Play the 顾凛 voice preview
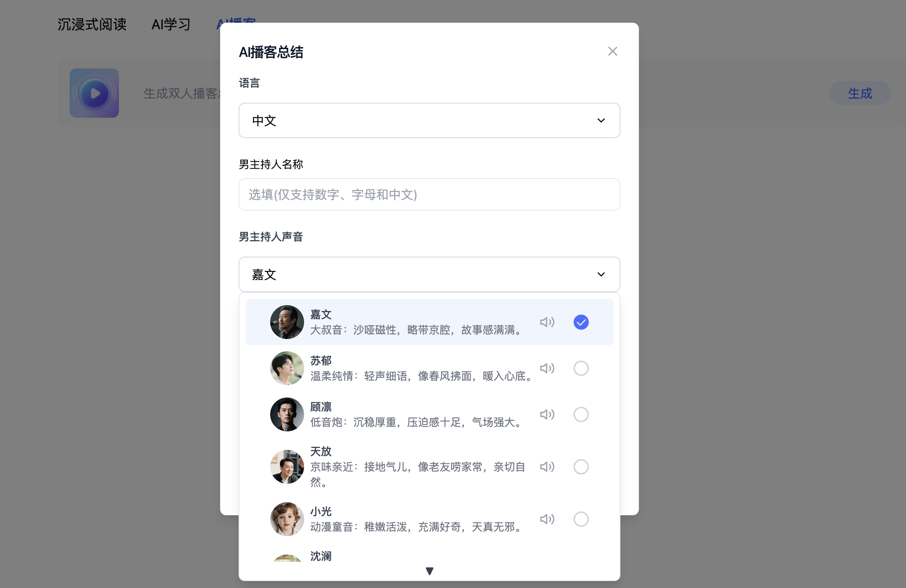This screenshot has height=588, width=906. click(547, 414)
